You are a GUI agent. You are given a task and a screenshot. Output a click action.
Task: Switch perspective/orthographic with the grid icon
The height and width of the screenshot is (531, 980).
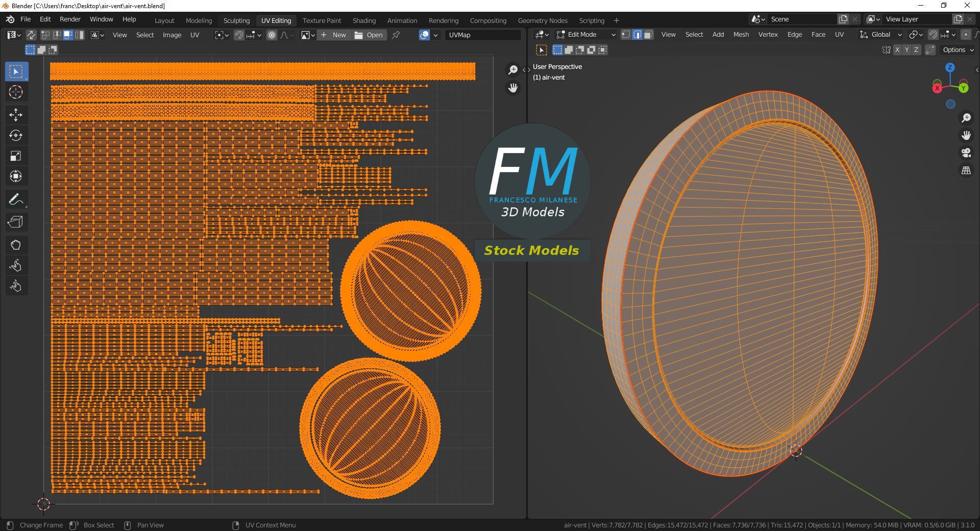[966, 171]
